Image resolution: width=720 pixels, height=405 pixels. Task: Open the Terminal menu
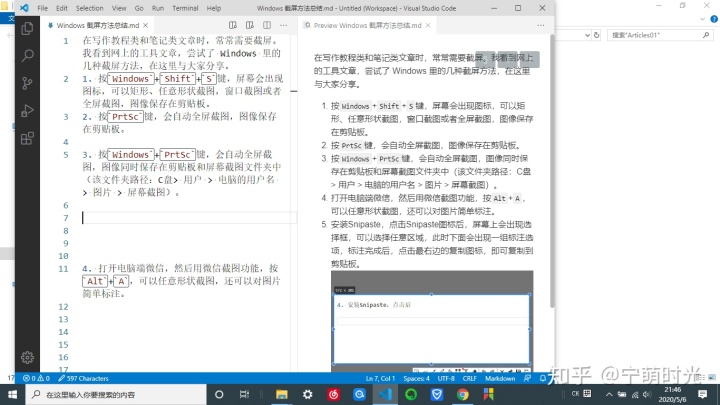point(185,8)
